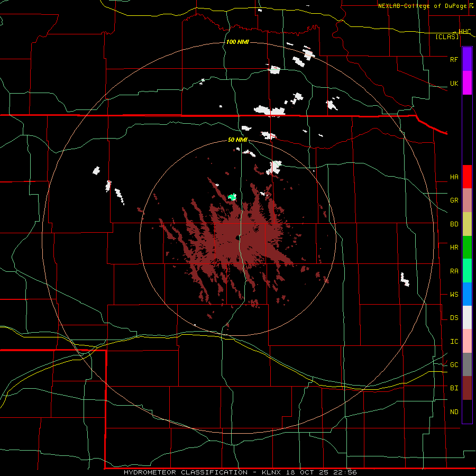This screenshot has width=476, height=476.
Task: Click the 'GR' legend label
Action: (454, 200)
